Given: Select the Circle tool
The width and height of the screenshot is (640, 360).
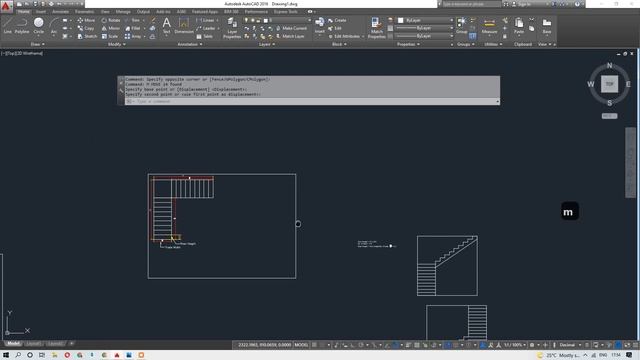Looking at the screenshot, I should [x=38, y=26].
